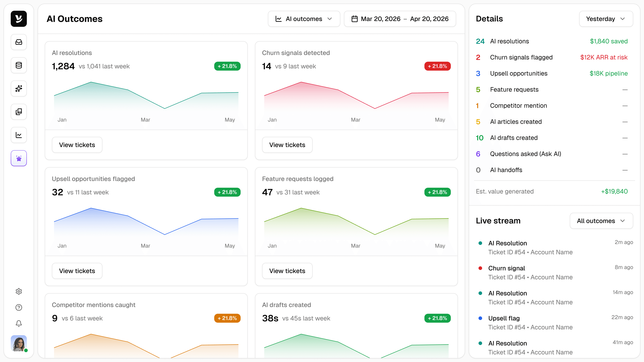This screenshot has height=362, width=644.
Task: Open the AI sparkles icon in sidebar
Action: click(x=19, y=88)
